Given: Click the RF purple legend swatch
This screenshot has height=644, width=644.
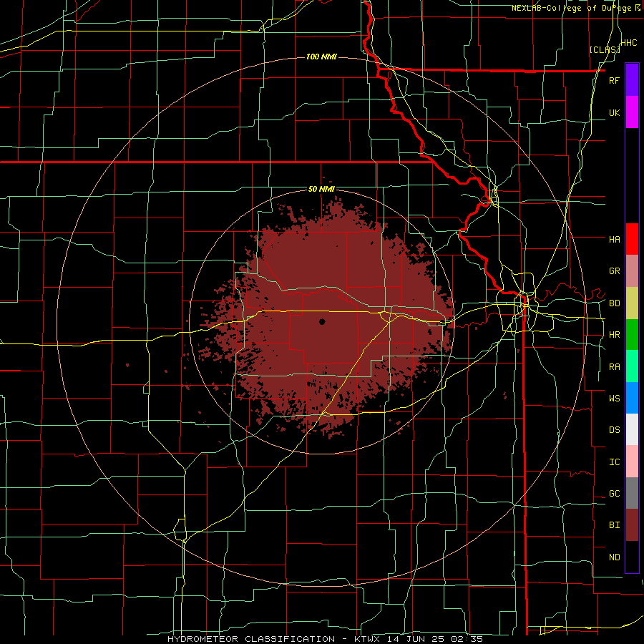Looking at the screenshot, I should (632, 80).
